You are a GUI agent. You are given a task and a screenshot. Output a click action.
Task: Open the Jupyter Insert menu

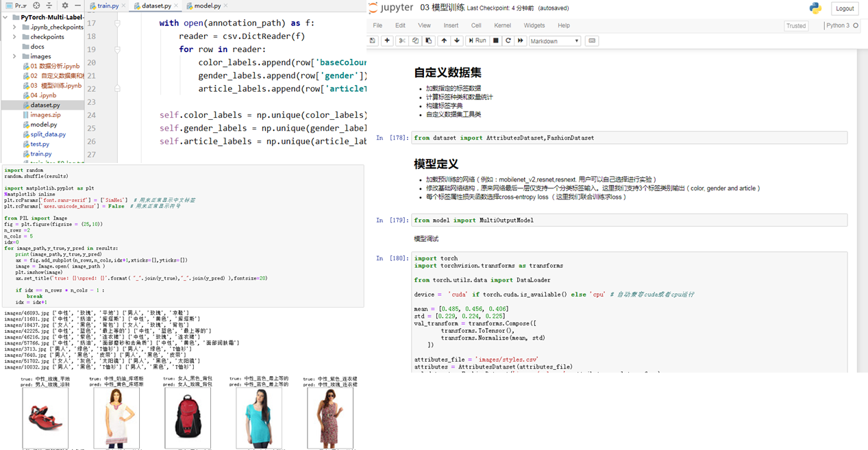click(451, 25)
